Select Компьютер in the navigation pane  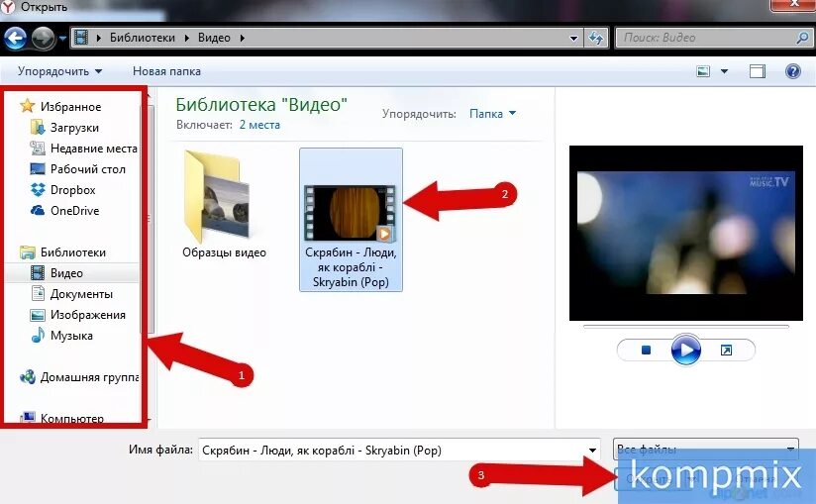72,418
